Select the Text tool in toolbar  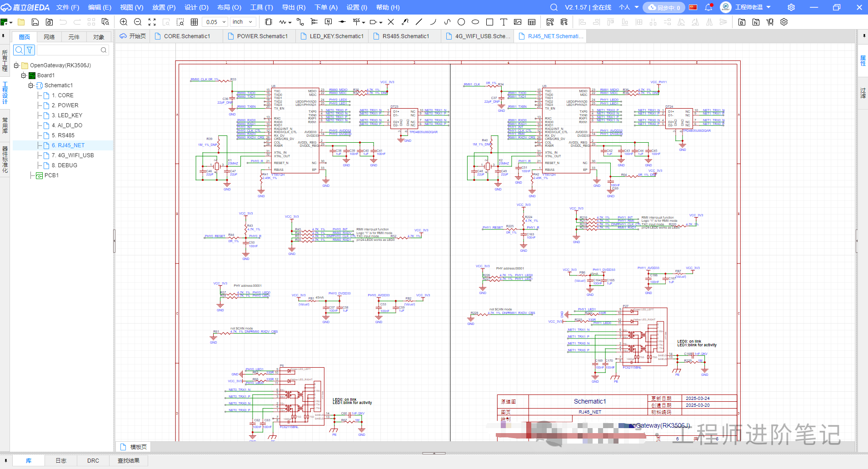(504, 22)
